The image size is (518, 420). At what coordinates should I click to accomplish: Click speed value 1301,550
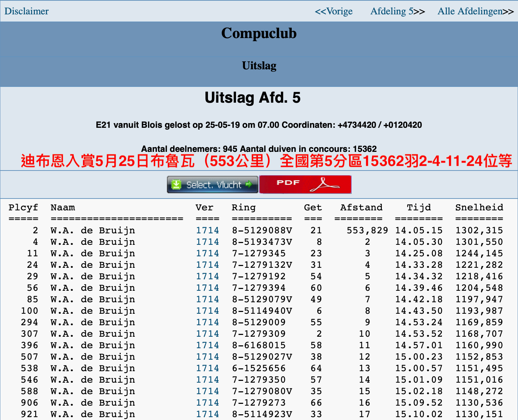tap(479, 242)
